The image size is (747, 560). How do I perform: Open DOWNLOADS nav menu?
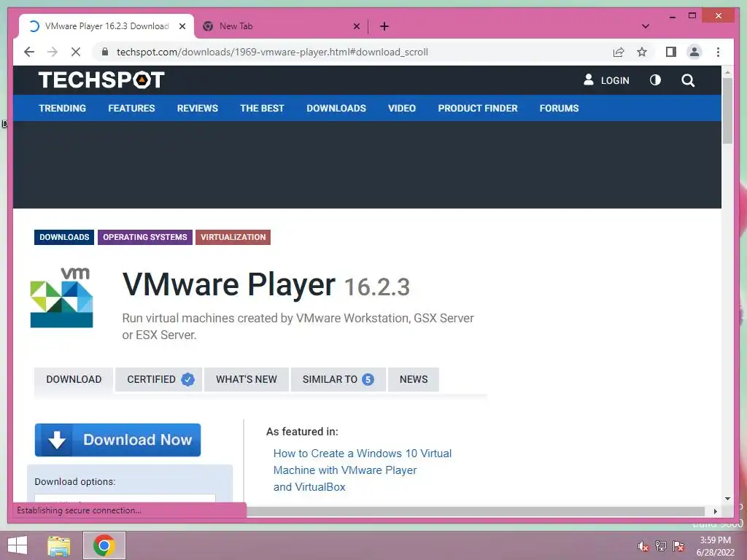[336, 108]
